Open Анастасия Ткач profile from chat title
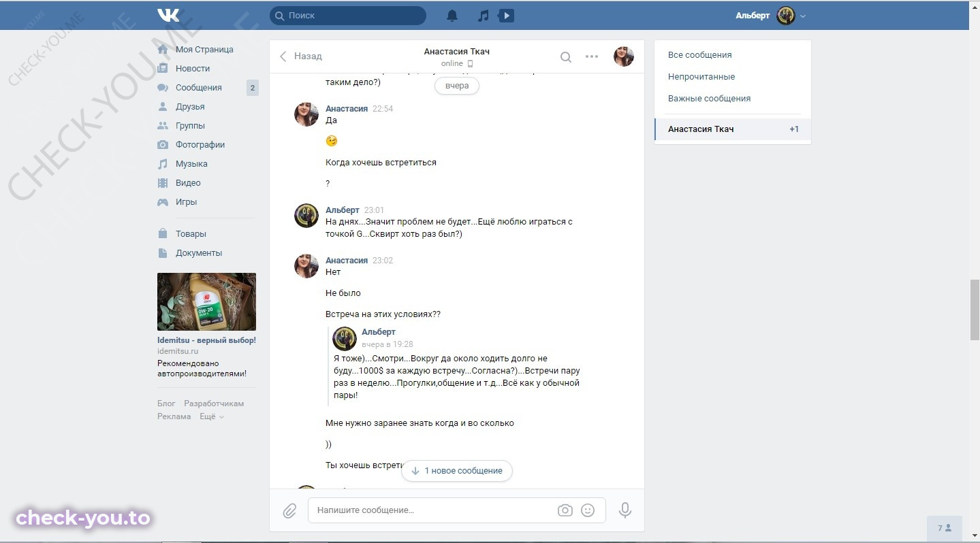Image resolution: width=980 pixels, height=543 pixels. tap(456, 52)
